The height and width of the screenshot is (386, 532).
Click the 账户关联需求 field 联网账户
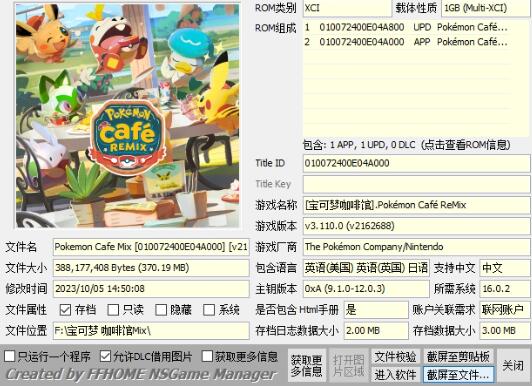pos(505,310)
